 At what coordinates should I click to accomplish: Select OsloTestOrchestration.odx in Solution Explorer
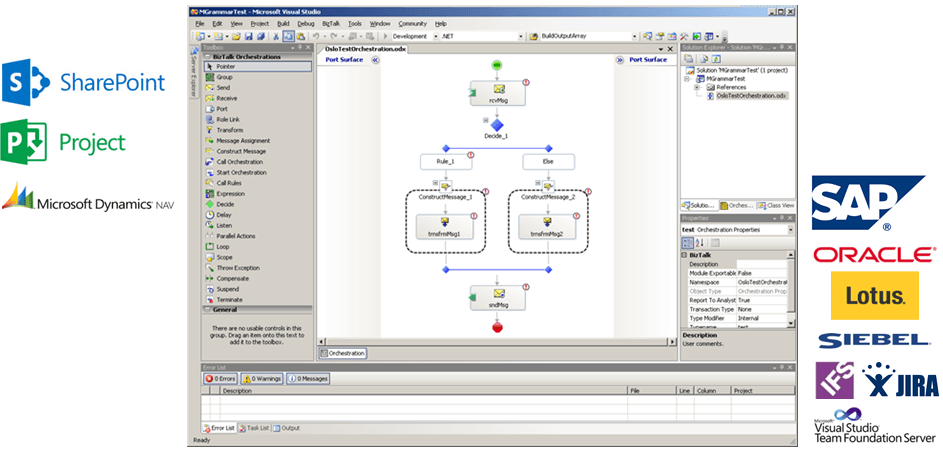click(x=751, y=96)
